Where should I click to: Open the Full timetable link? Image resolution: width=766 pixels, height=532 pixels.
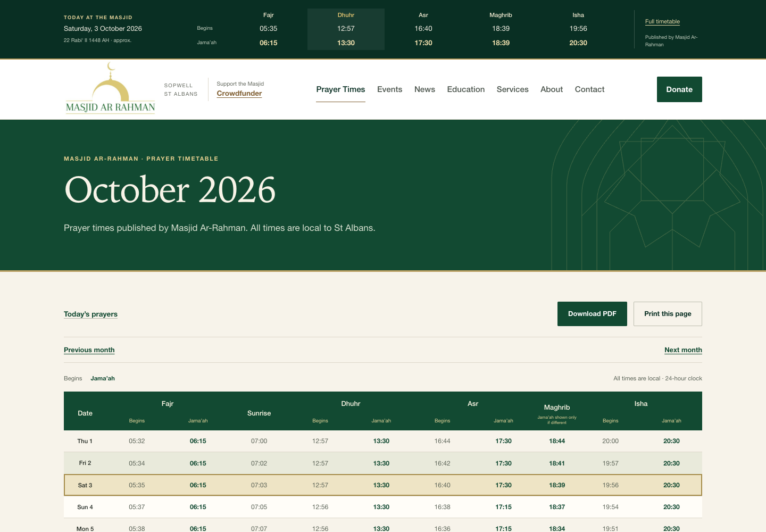(662, 22)
